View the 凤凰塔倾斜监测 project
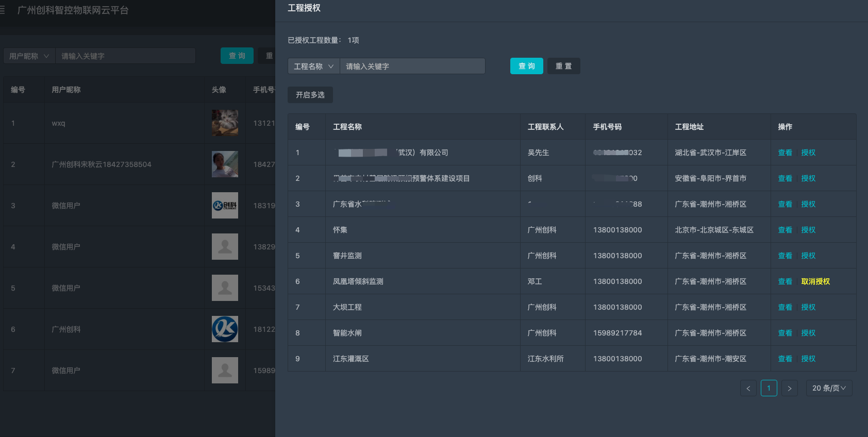Image resolution: width=868 pixels, height=437 pixels. pos(785,281)
